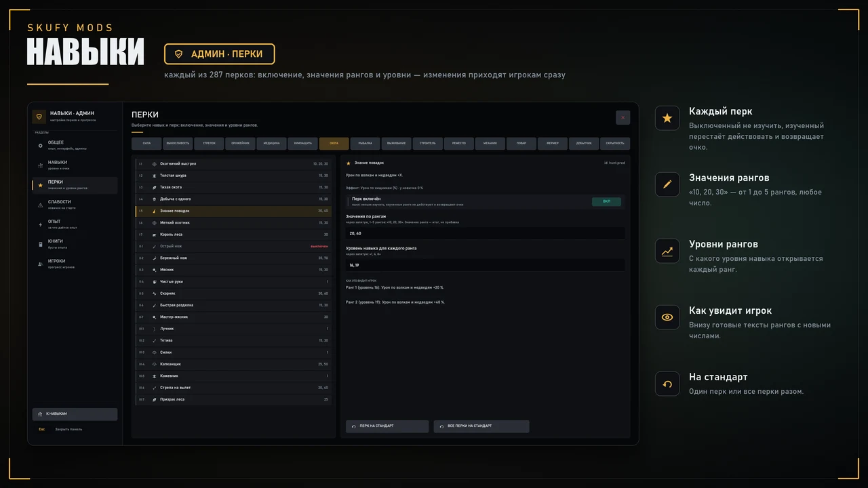Click the rank values field containing 20, 40
Image resolution: width=868 pixels, height=488 pixels.
(x=485, y=233)
